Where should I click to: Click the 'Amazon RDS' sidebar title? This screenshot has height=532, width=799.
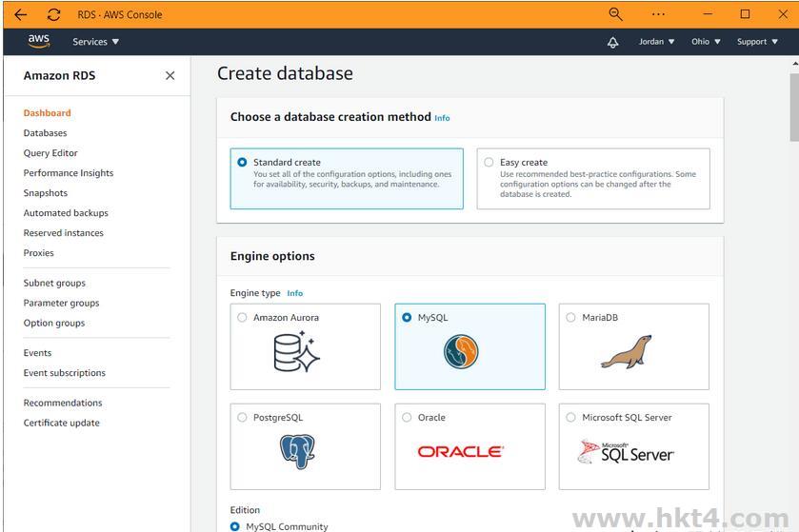click(59, 75)
